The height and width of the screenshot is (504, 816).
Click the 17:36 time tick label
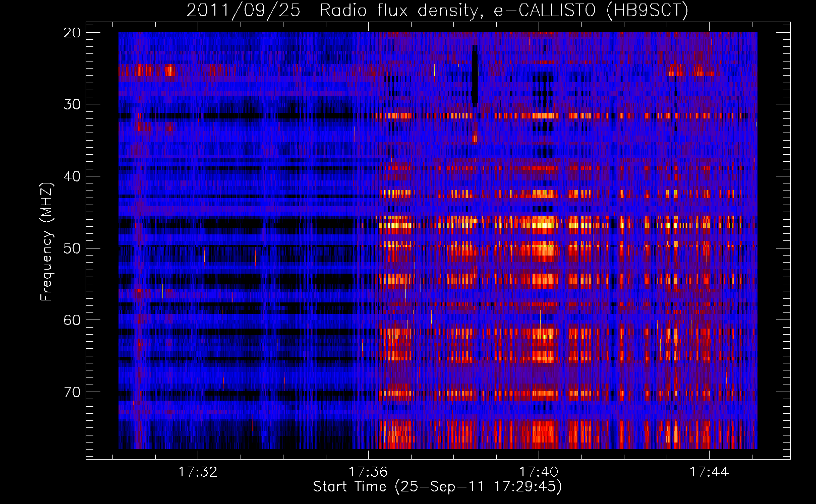[368, 472]
